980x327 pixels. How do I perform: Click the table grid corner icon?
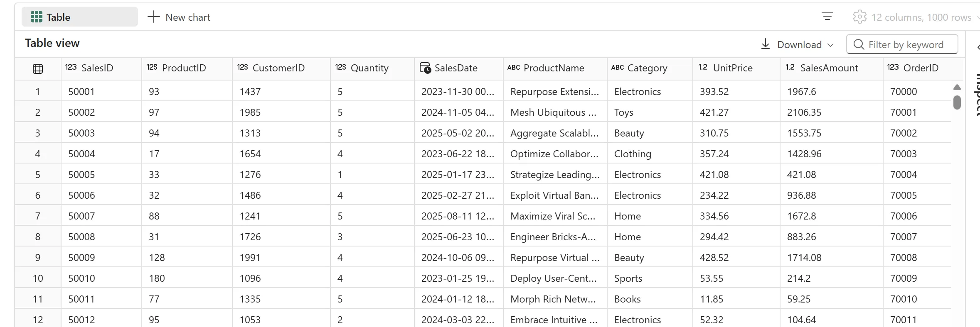pos(38,68)
